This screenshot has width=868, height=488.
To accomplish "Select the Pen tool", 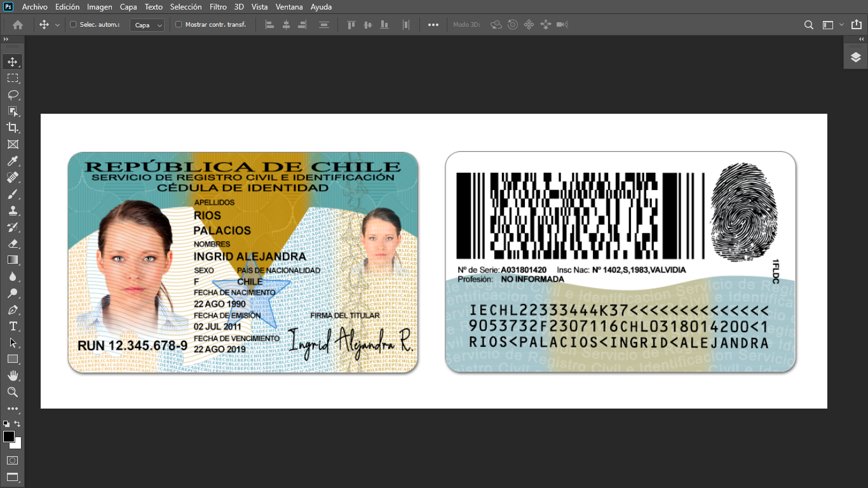I will click(13, 309).
